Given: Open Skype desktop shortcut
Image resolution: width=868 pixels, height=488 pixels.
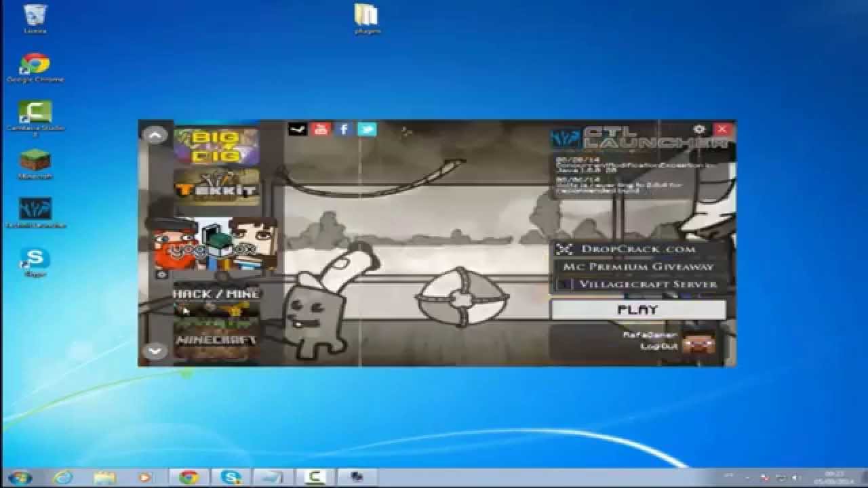Looking at the screenshot, I should (35, 262).
